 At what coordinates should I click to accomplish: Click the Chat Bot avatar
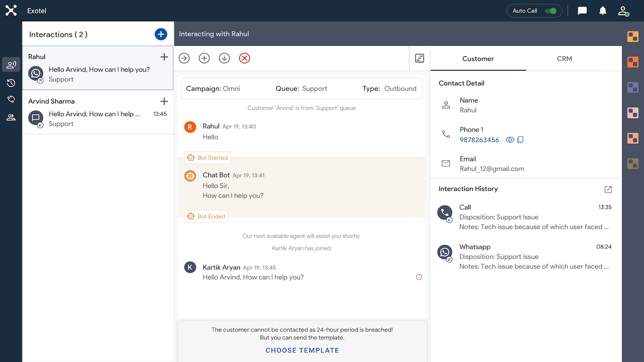(x=190, y=176)
